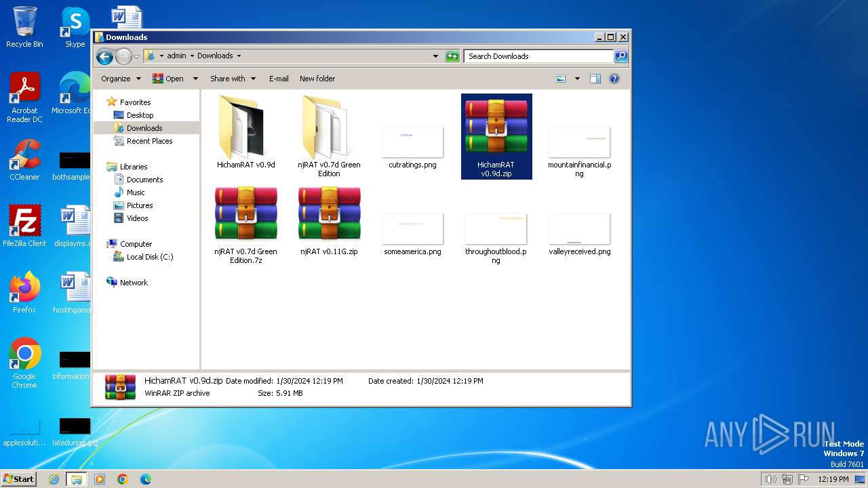Image resolution: width=868 pixels, height=488 pixels.
Task: Click the Open toolbar button
Action: (168, 79)
